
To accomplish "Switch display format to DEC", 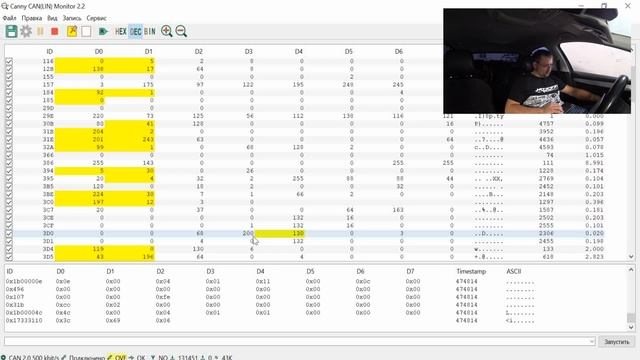I will (x=136, y=31).
